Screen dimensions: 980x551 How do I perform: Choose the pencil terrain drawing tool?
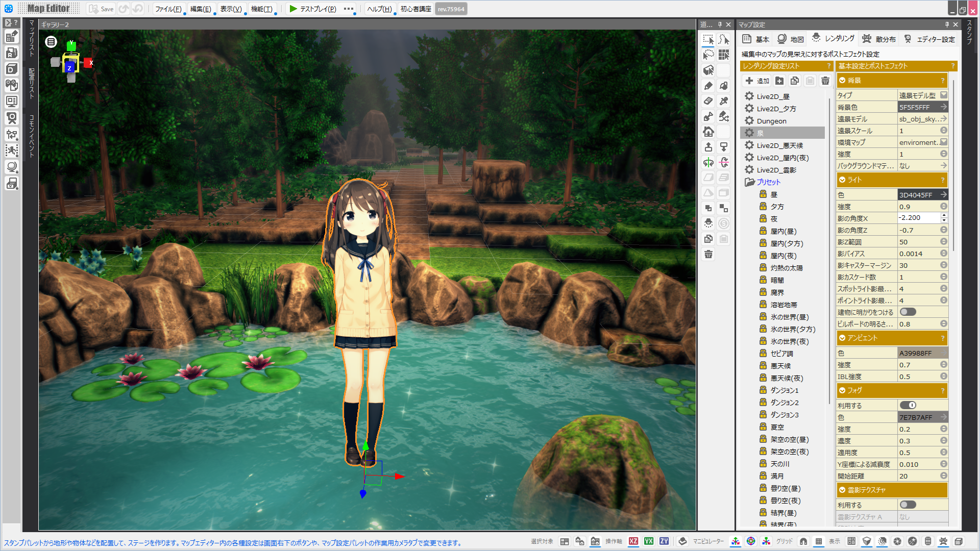pos(708,86)
